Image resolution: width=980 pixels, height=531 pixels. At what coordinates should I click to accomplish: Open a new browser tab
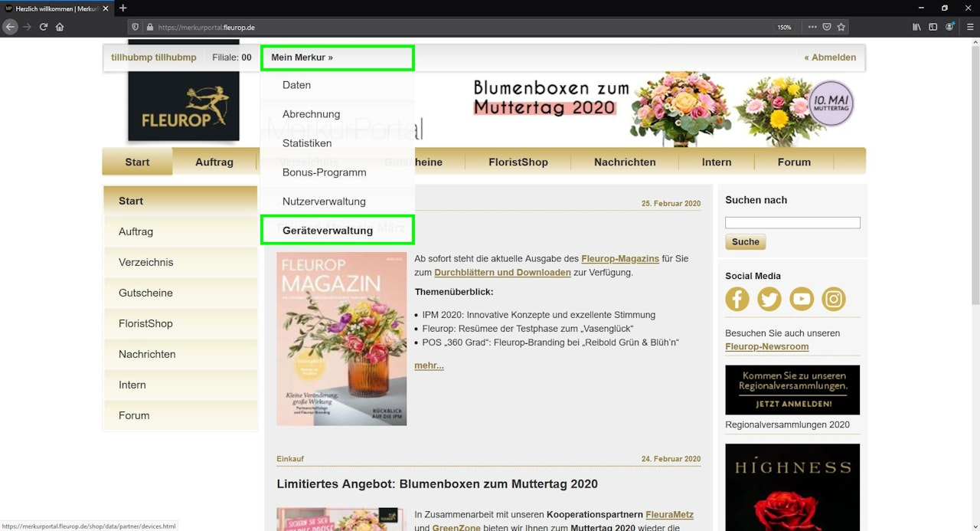point(122,8)
